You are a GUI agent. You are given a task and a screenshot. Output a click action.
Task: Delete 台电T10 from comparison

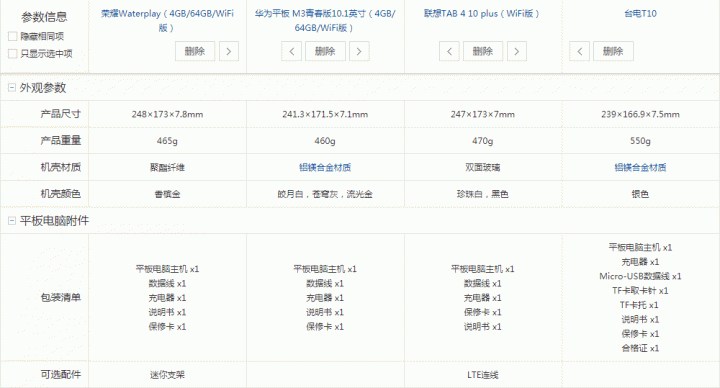tap(613, 51)
